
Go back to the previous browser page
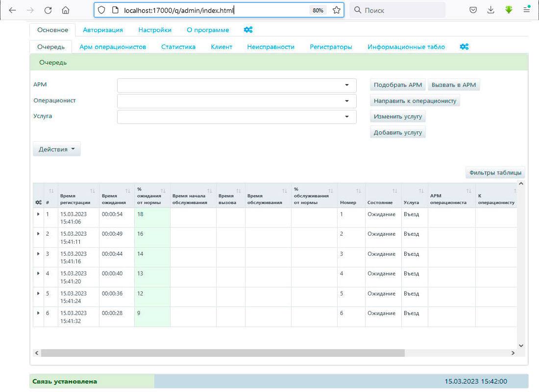pyautogui.click(x=12, y=10)
